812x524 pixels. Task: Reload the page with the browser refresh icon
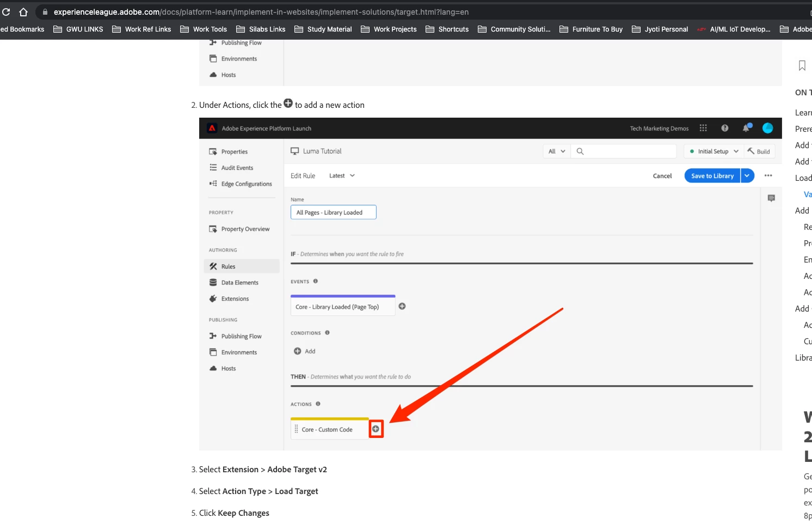(6, 11)
